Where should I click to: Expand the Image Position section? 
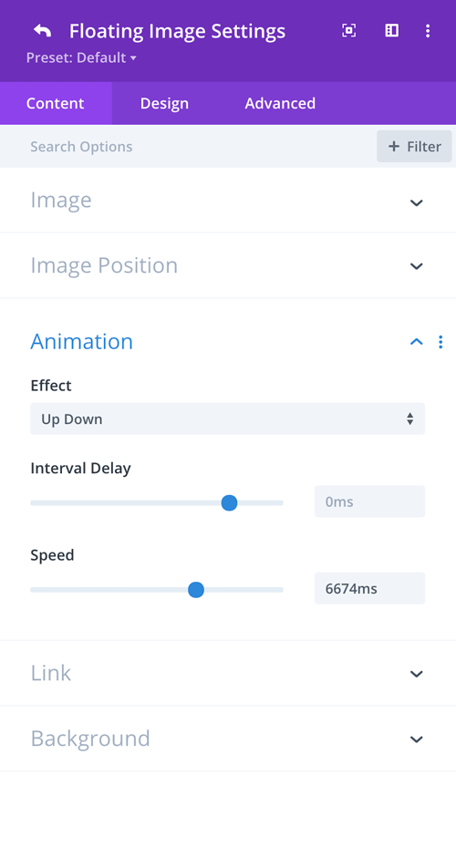tap(228, 265)
